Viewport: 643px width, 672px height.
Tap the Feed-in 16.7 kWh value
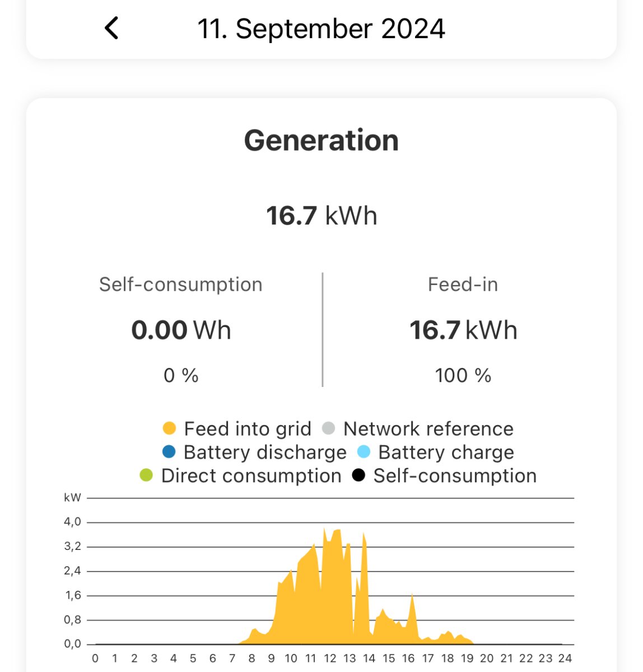463,330
